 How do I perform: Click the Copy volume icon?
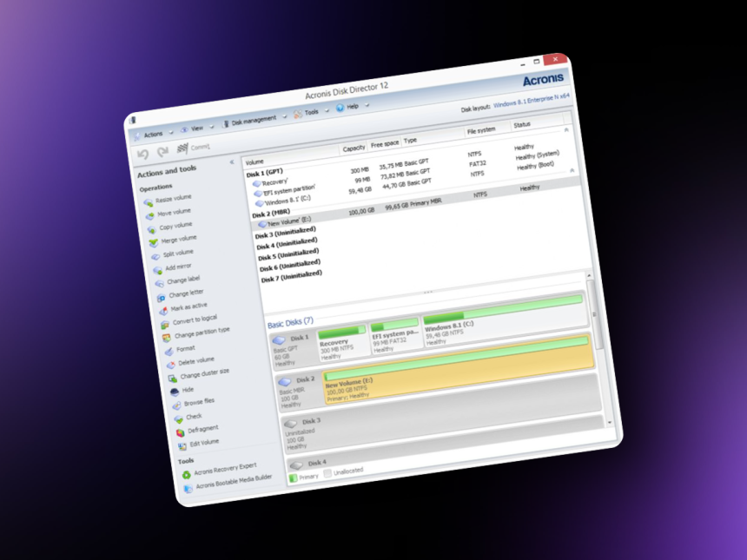(152, 230)
